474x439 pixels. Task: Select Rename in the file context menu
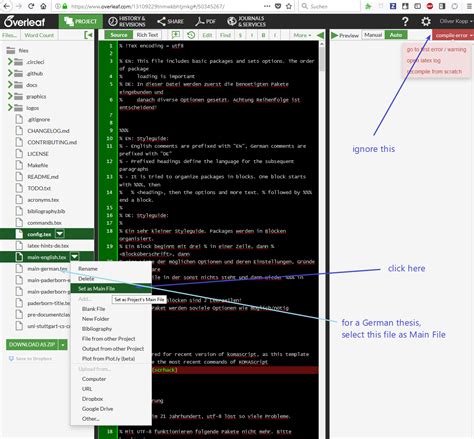88,269
